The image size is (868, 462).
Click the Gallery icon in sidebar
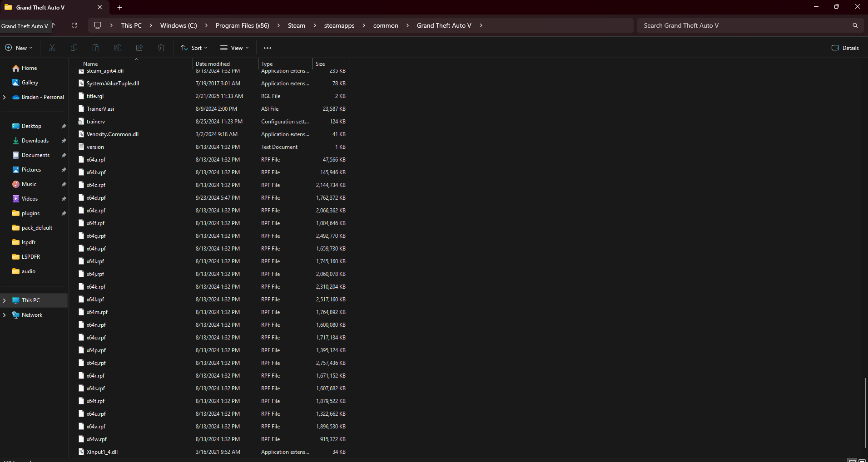tap(16, 83)
